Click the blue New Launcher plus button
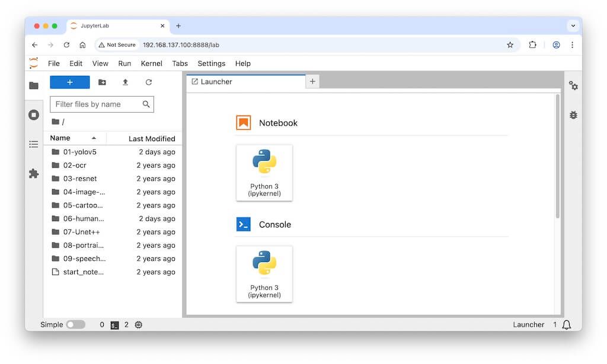 click(x=70, y=82)
